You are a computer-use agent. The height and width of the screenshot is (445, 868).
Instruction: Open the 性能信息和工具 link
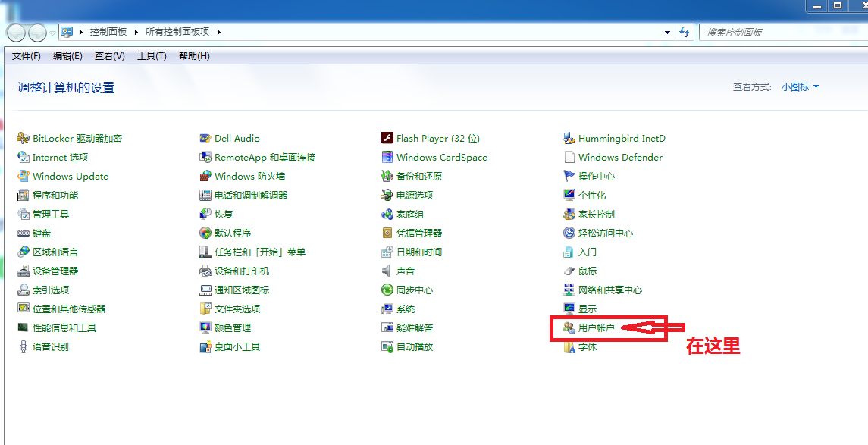pyautogui.click(x=64, y=327)
